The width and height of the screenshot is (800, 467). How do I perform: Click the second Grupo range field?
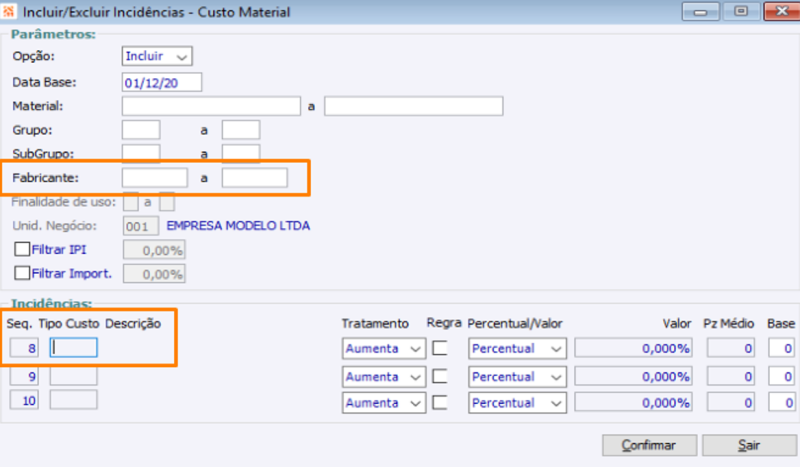241,130
